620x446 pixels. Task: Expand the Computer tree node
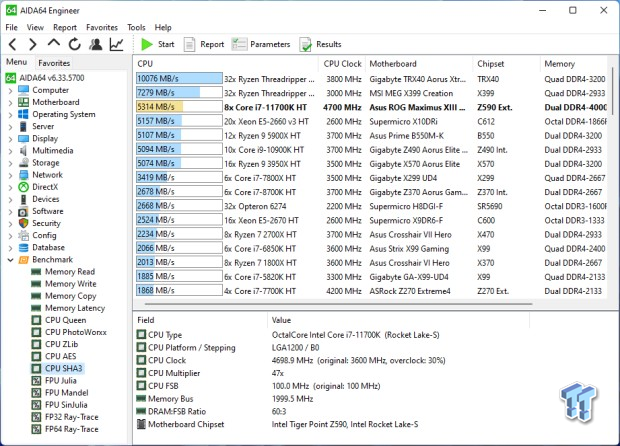click(x=11, y=91)
